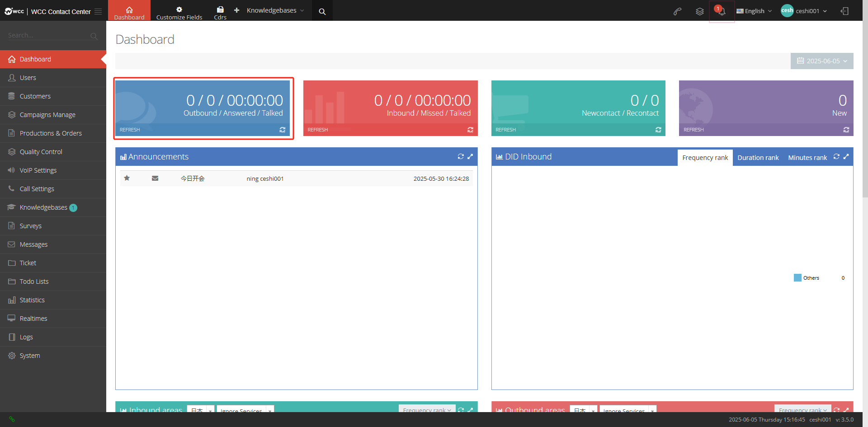Screen dimensions: 868x427
Task: Select Dashboard in the sidebar
Action: [x=53, y=59]
